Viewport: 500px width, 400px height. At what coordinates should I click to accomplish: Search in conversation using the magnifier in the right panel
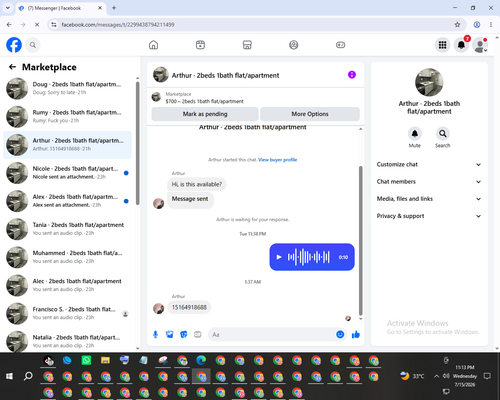tap(443, 134)
